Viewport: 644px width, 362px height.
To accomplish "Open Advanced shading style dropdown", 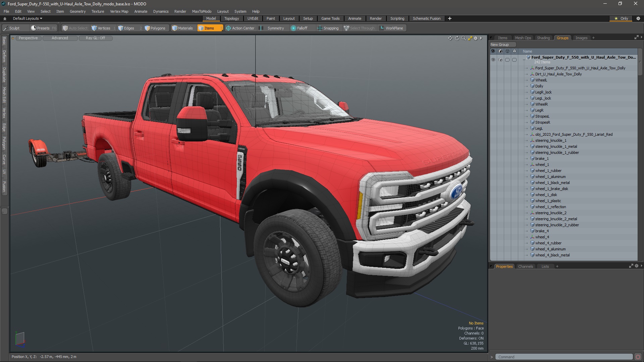I will [x=60, y=38].
